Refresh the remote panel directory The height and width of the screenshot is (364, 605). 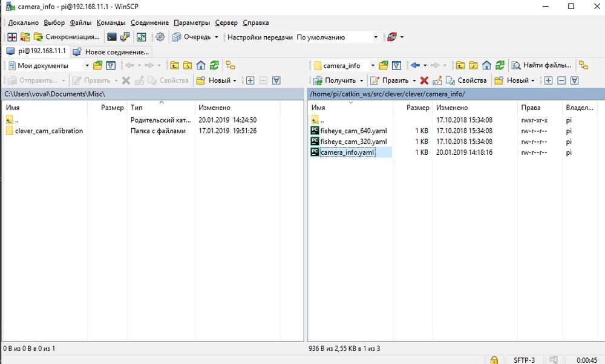pos(500,65)
